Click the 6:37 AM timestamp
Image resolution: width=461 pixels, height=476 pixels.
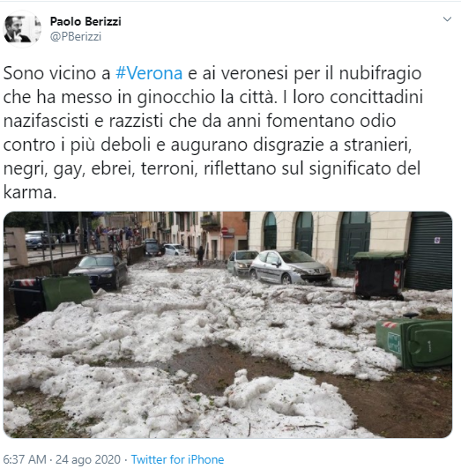[x=25, y=459]
